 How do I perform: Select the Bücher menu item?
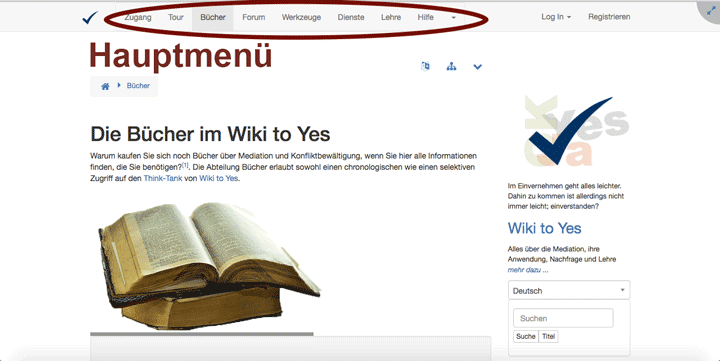click(213, 17)
